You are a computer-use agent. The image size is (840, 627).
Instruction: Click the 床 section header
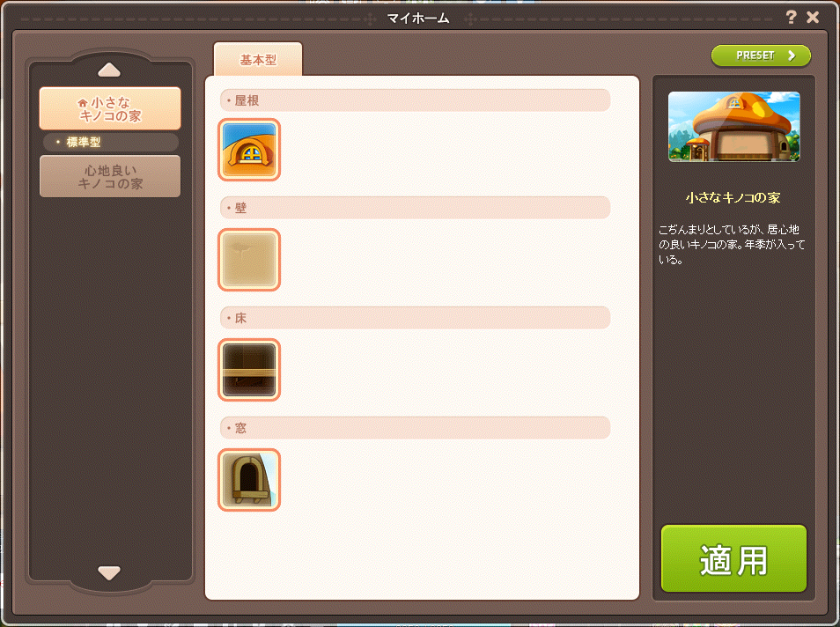pos(416,318)
